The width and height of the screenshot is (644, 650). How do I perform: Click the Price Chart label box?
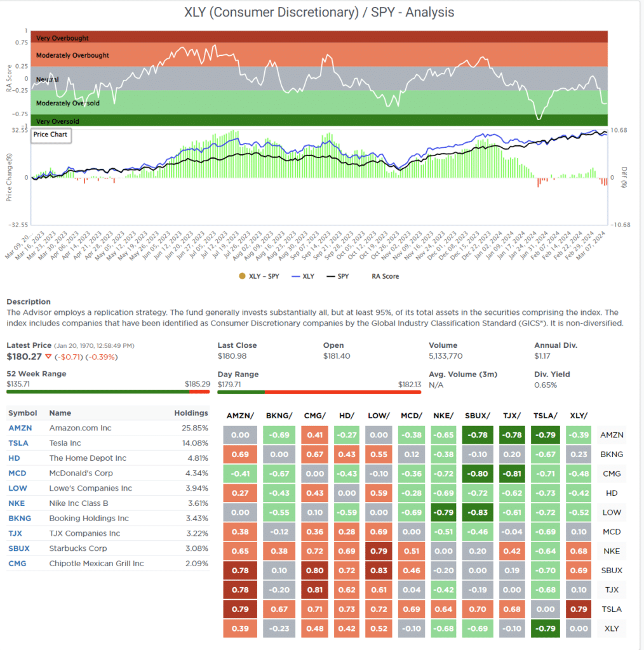(x=51, y=135)
